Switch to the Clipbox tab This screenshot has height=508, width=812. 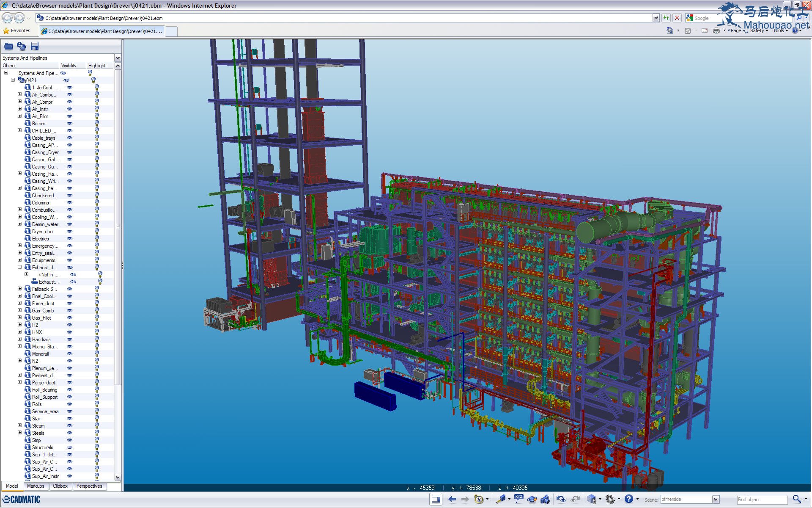pyautogui.click(x=60, y=486)
